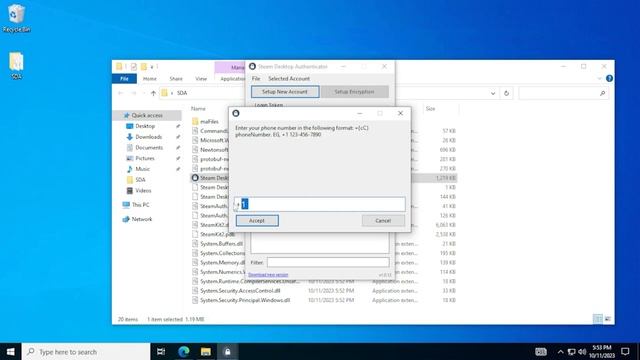Open Home ribbon tab in Explorer
Viewport: 640px width, 360px height.
pyautogui.click(x=149, y=78)
